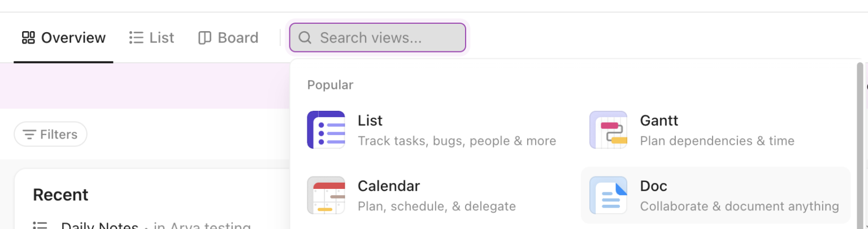This screenshot has width=868, height=229.
Task: Choose "Plan, schedule, & delegate" Calendar option
Action: pyautogui.click(x=436, y=206)
